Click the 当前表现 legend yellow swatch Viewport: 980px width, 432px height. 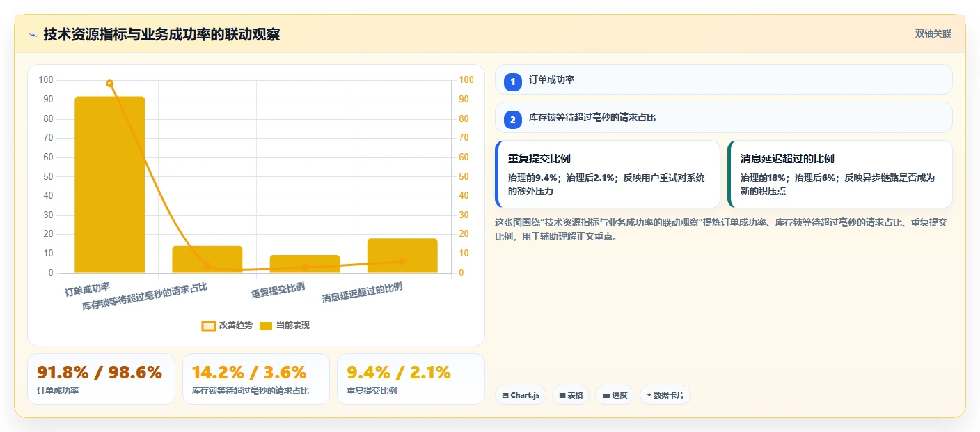point(266,325)
